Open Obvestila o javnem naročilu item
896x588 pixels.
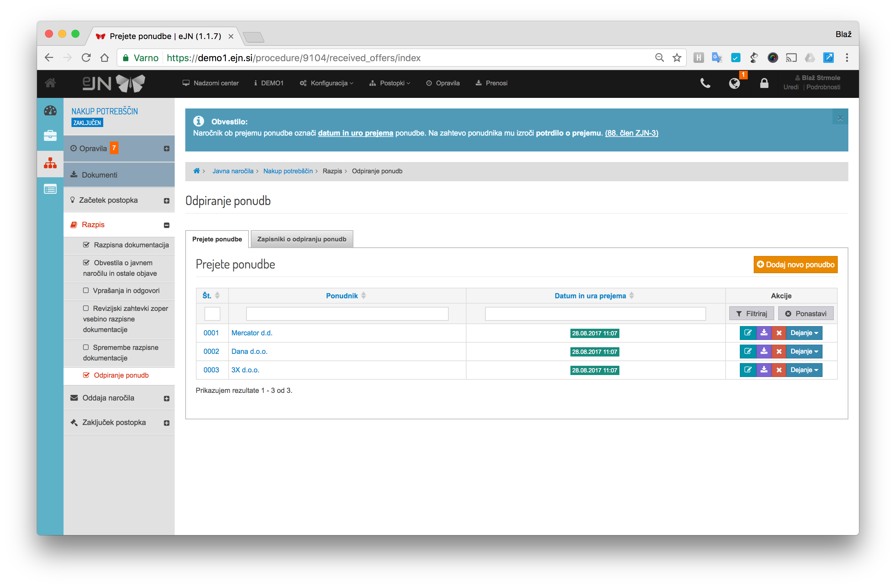pyautogui.click(x=120, y=268)
